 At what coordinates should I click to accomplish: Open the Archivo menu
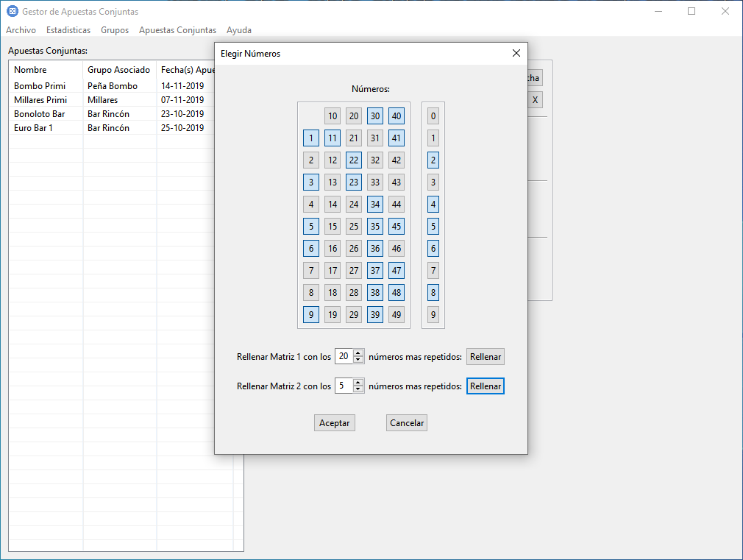coord(21,30)
